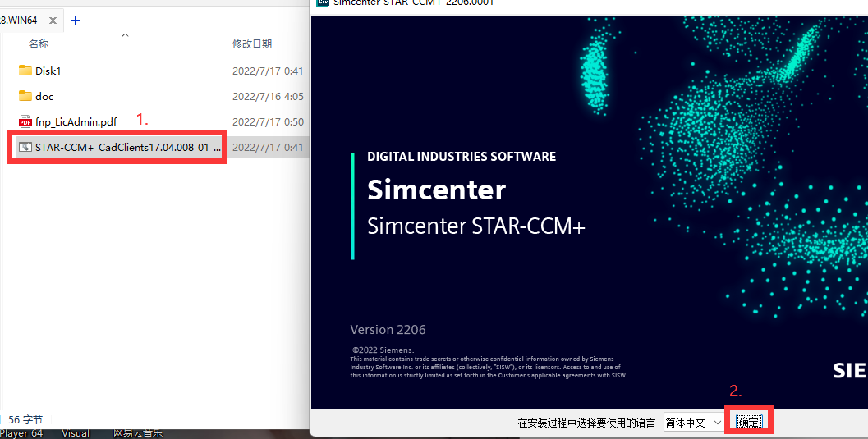Close the Explorer tab ending in .WIN64
The image size is (868, 439).
pos(53,21)
